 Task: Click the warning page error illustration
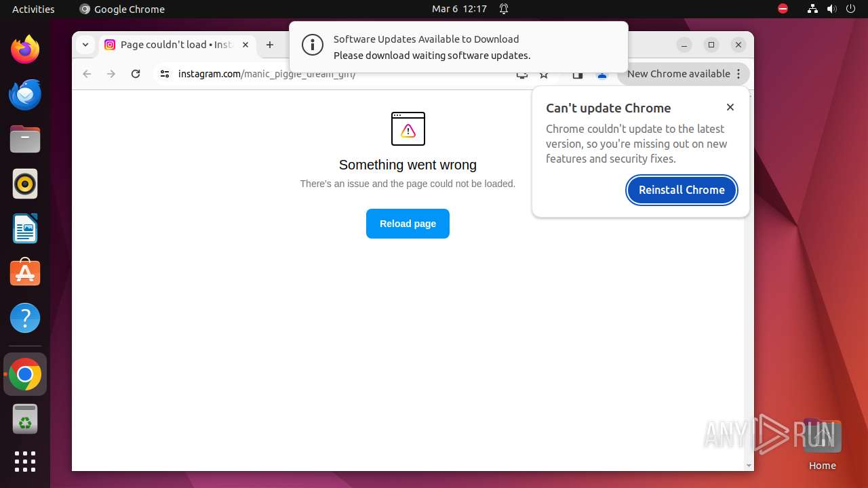(408, 129)
